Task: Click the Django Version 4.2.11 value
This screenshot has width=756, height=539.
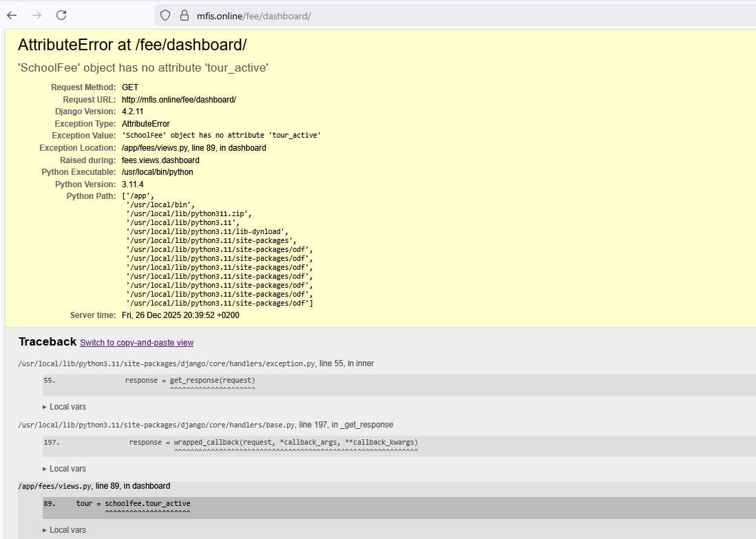Action: pyautogui.click(x=132, y=112)
